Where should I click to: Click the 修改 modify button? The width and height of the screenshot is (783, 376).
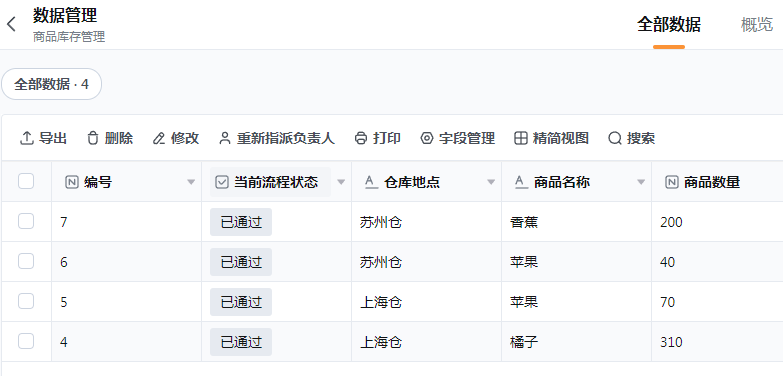176,138
